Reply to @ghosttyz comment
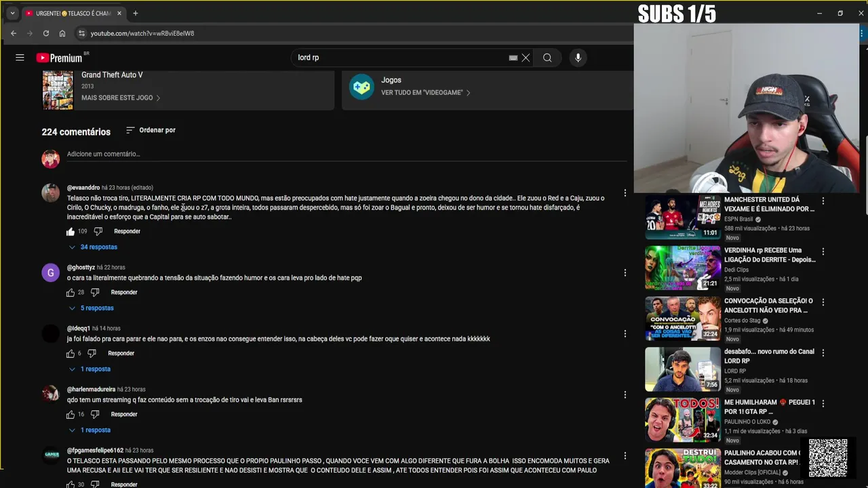868x488 pixels. [124, 292]
